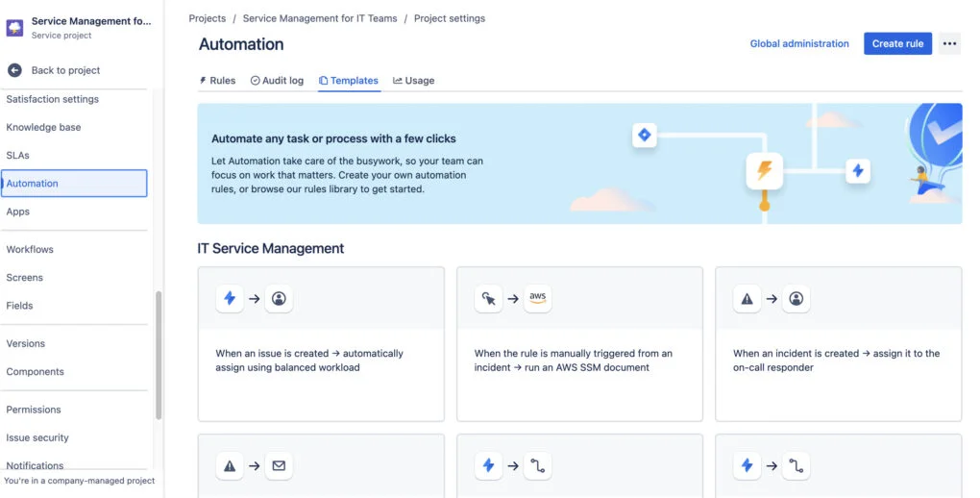Click the Back to project arrow icon
The width and height of the screenshot is (980, 498).
[x=15, y=70]
